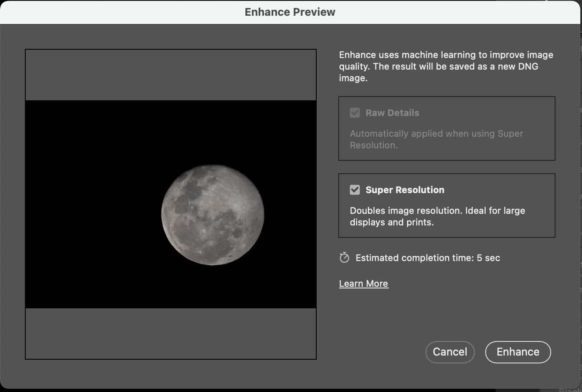
Task: Click the gray border below the moon preview
Action: click(170, 334)
